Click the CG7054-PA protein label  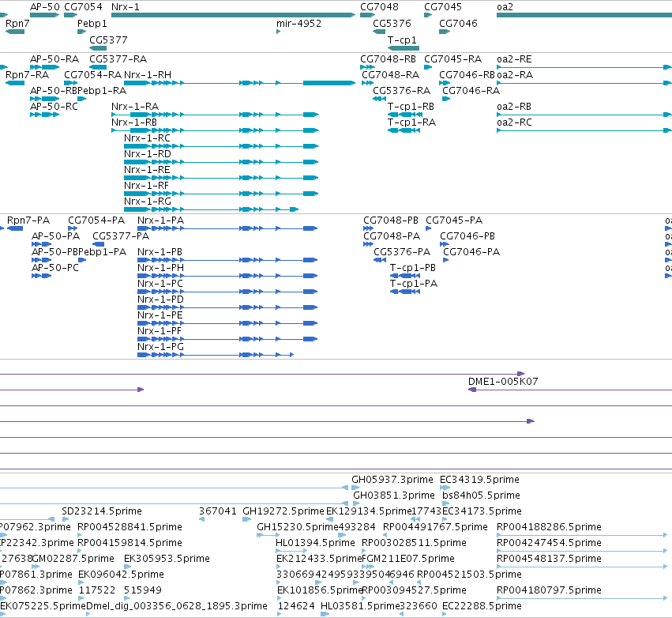point(96,220)
